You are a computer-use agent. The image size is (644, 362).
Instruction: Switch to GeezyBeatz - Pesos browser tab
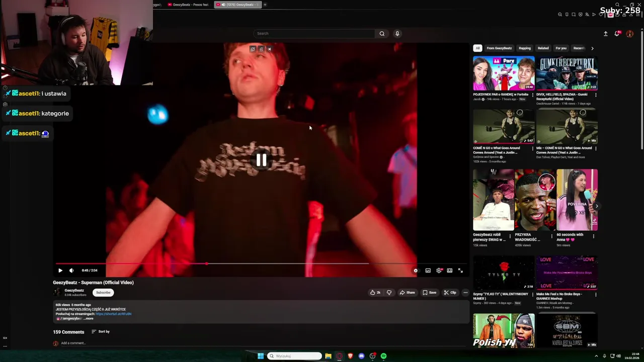tap(188, 5)
